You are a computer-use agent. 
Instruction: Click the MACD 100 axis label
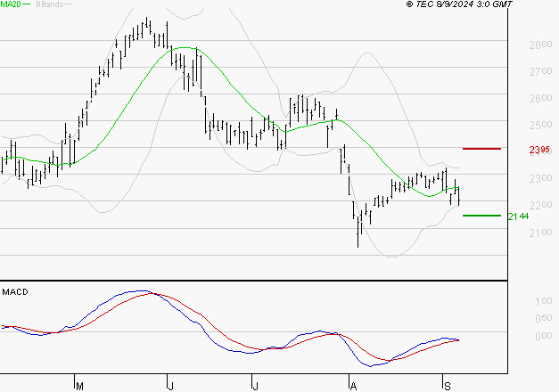tap(544, 301)
